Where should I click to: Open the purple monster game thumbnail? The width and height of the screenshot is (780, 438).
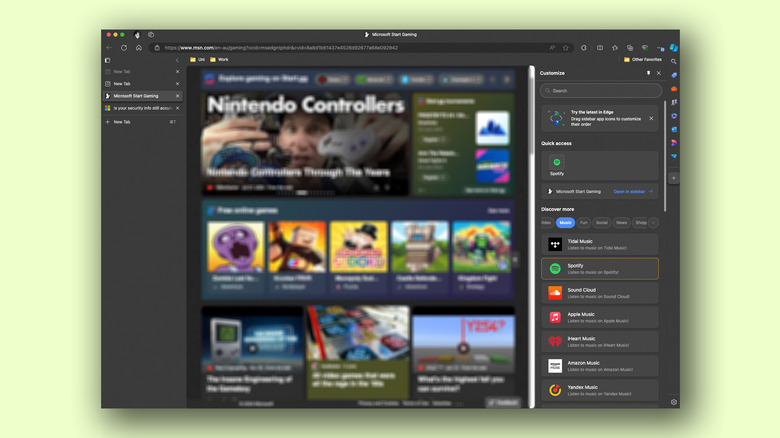[236, 247]
